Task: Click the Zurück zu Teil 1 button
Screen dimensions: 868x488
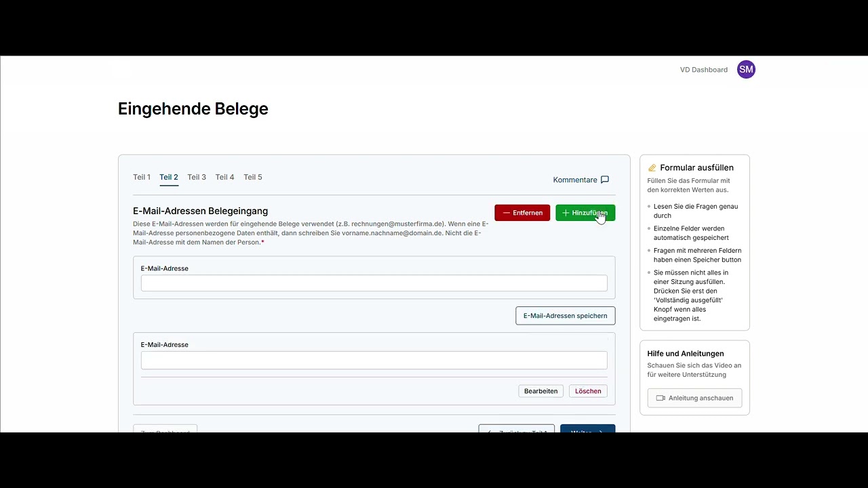Action: point(517,429)
